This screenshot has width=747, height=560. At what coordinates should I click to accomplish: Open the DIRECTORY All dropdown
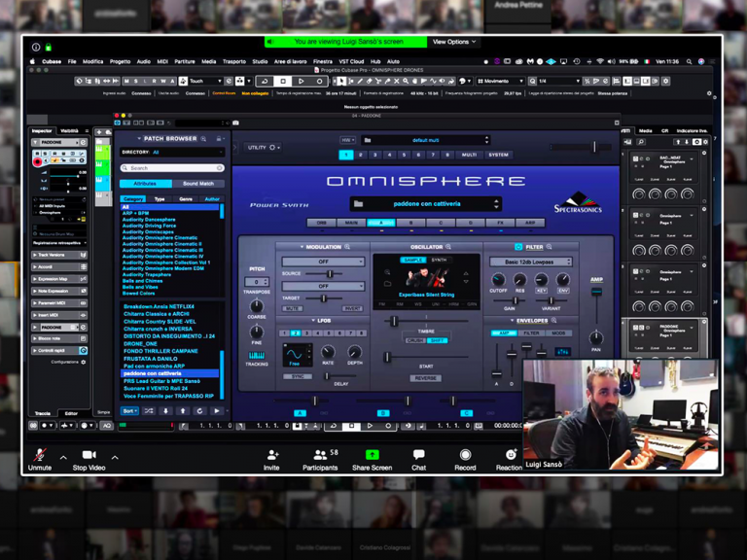172,153
